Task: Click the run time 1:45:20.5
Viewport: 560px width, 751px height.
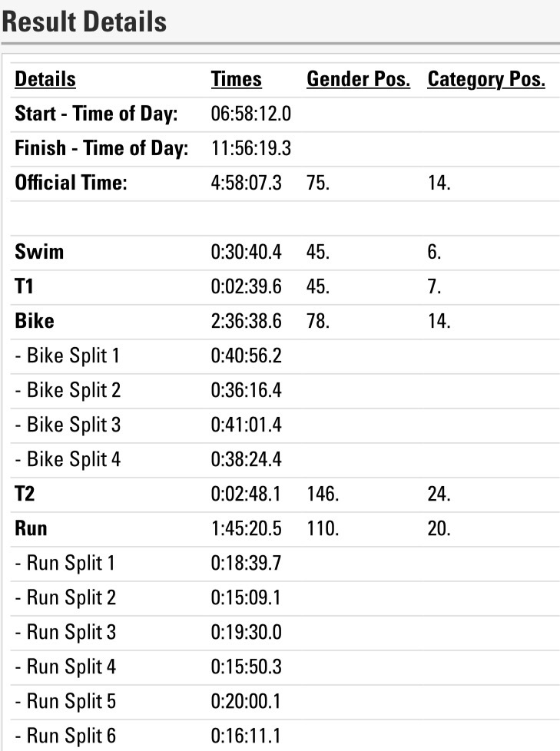Action: (x=246, y=529)
